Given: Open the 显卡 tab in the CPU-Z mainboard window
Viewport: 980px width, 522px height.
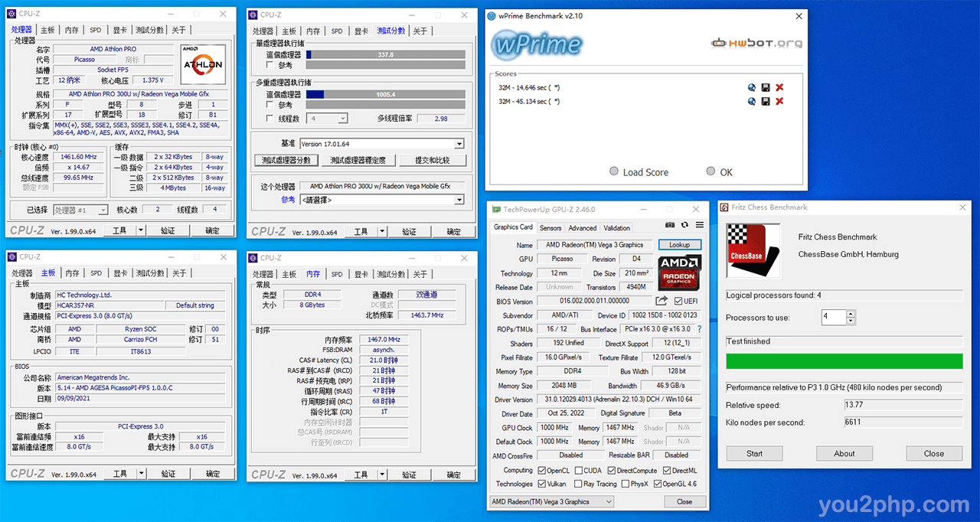Looking at the screenshot, I should pyautogui.click(x=120, y=273).
